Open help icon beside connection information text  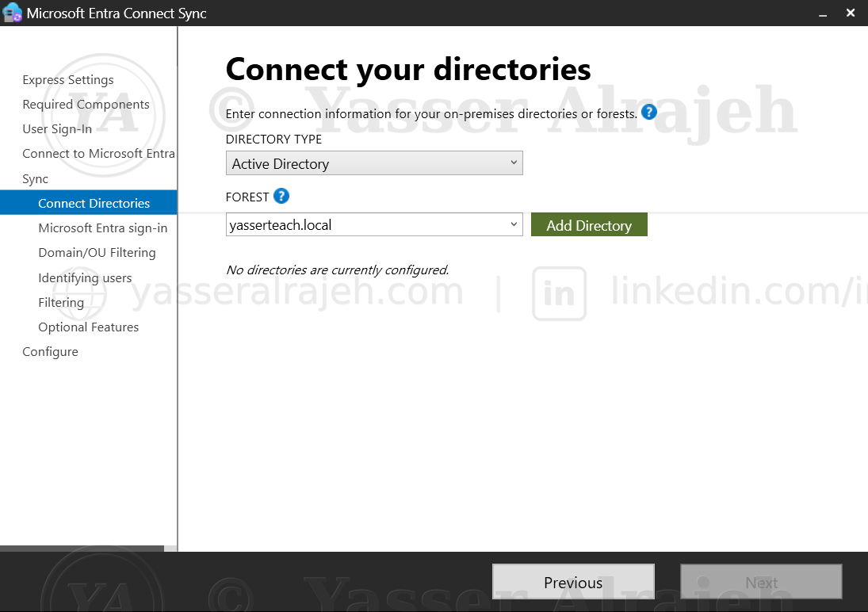pyautogui.click(x=648, y=112)
